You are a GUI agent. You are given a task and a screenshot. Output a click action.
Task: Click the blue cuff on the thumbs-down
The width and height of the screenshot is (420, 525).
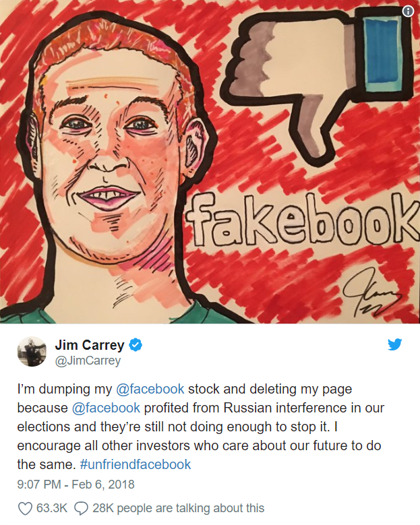click(383, 53)
